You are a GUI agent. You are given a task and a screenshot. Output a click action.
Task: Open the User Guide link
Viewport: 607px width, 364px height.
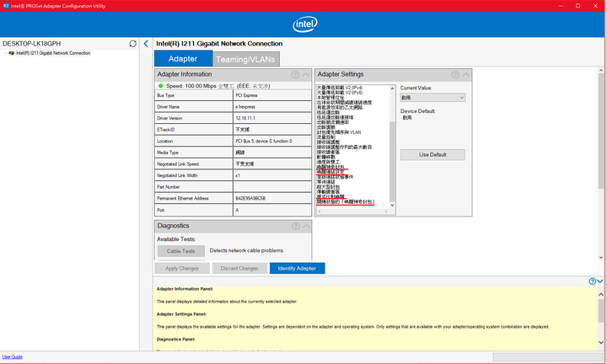coord(13,356)
